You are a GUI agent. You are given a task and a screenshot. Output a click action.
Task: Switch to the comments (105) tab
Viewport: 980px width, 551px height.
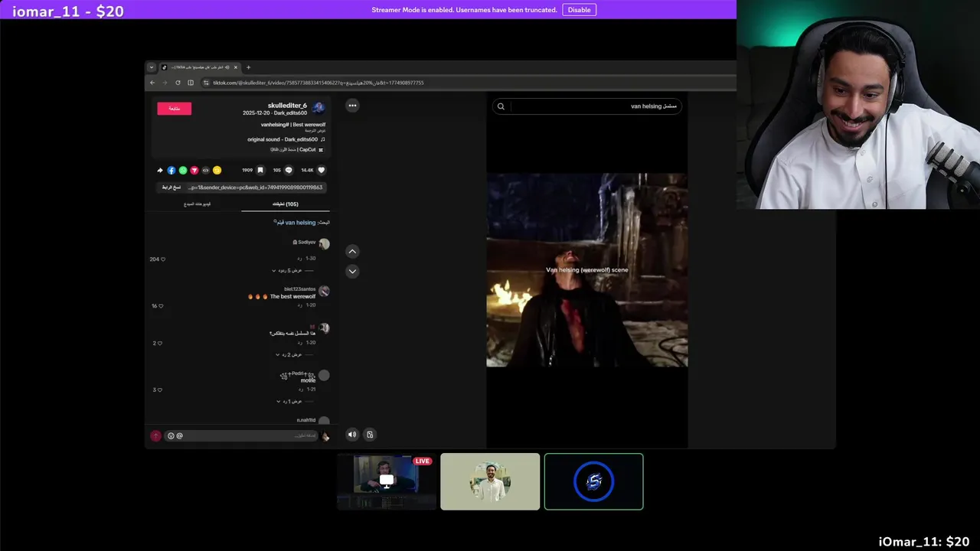coord(286,204)
